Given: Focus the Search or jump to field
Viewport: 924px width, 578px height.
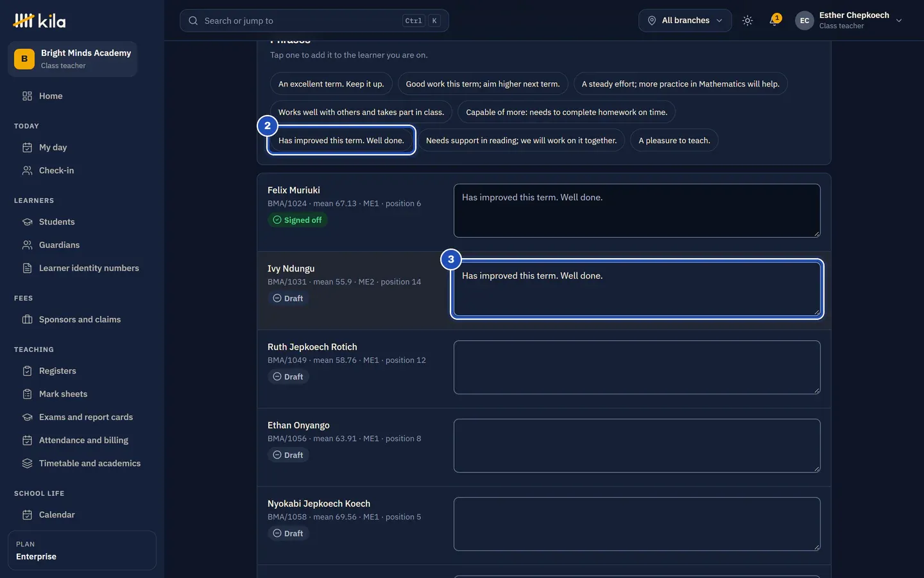Looking at the screenshot, I should tap(314, 21).
